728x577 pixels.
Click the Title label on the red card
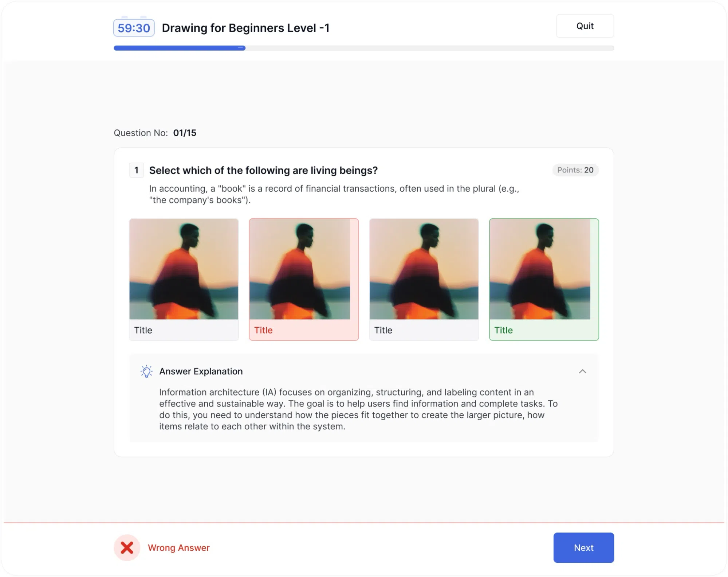coord(263,330)
